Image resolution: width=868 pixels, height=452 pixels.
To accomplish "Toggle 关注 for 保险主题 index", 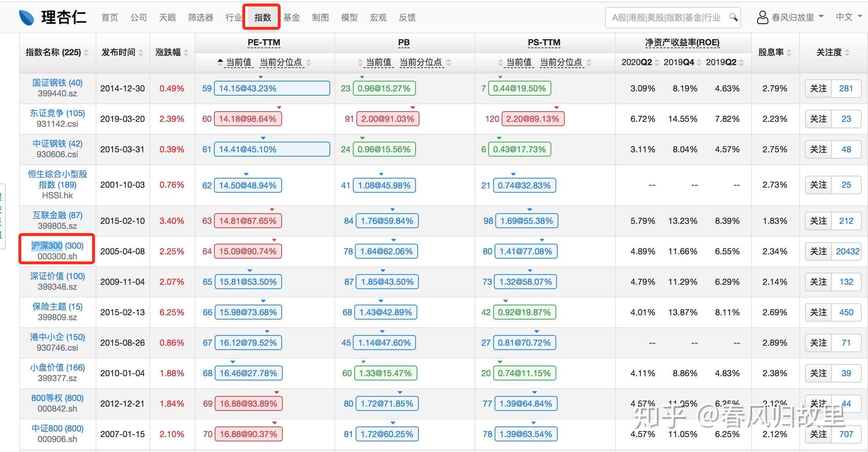I will tap(818, 312).
